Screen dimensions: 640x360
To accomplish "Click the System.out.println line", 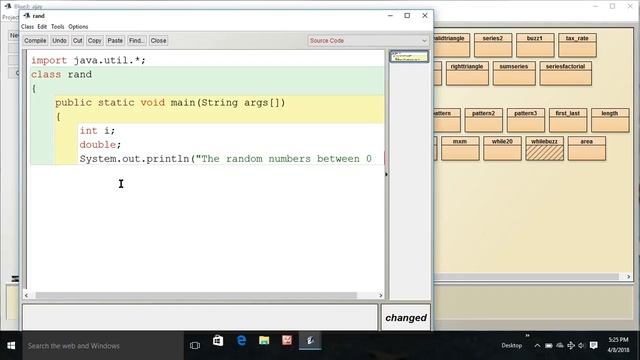I will 226,159.
